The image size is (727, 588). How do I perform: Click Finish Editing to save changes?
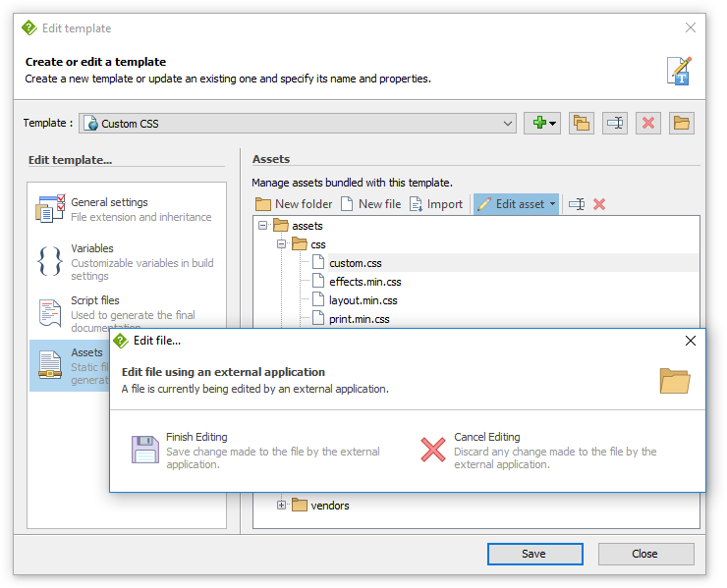(256, 450)
